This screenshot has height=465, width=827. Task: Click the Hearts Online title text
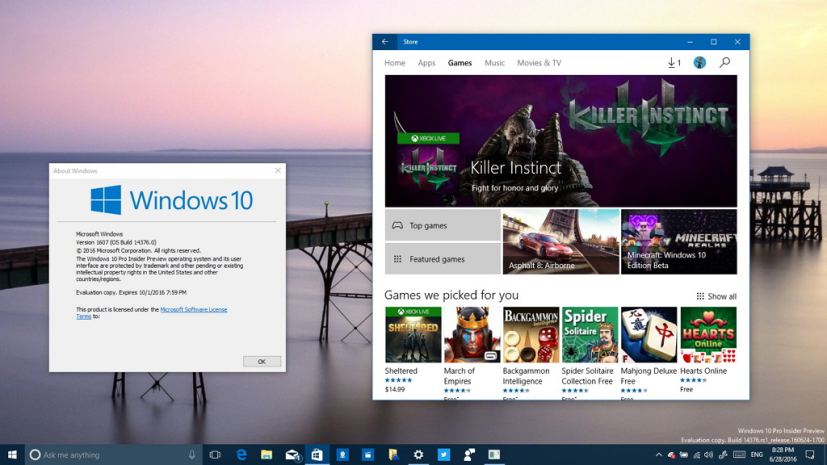click(704, 371)
